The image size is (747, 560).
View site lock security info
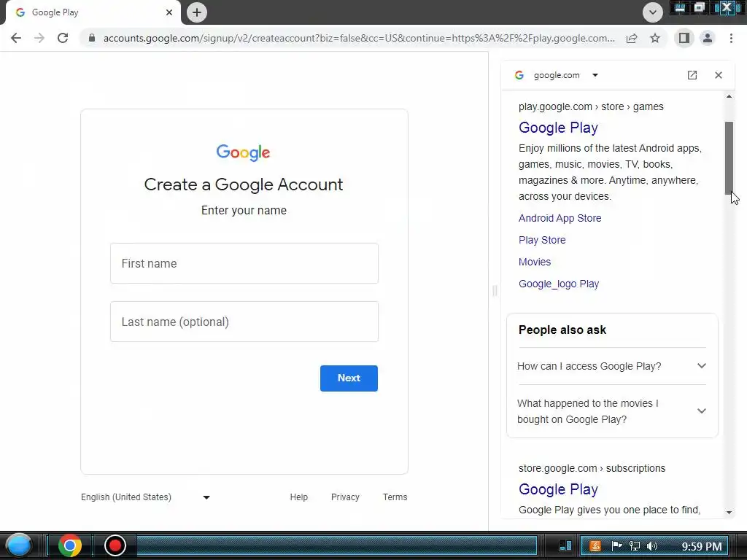(x=92, y=38)
